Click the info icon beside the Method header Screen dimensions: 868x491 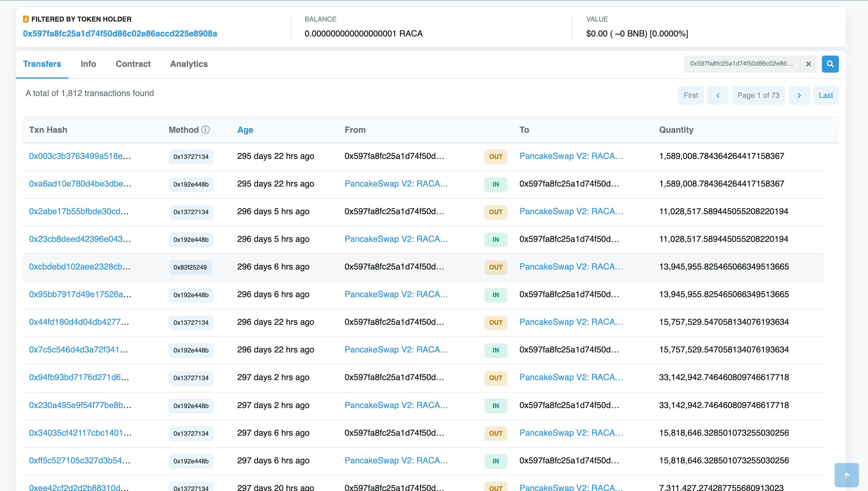click(205, 129)
